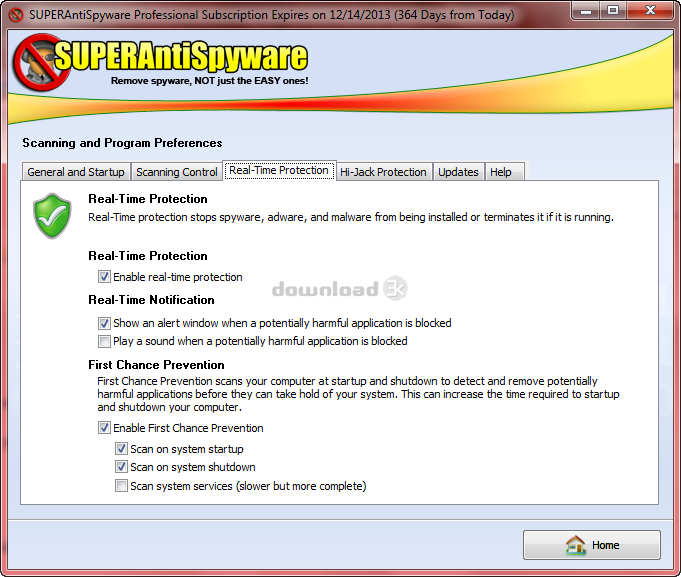Image resolution: width=681 pixels, height=577 pixels.
Task: Toggle Scan on system startup checkbox
Action: tap(121, 449)
